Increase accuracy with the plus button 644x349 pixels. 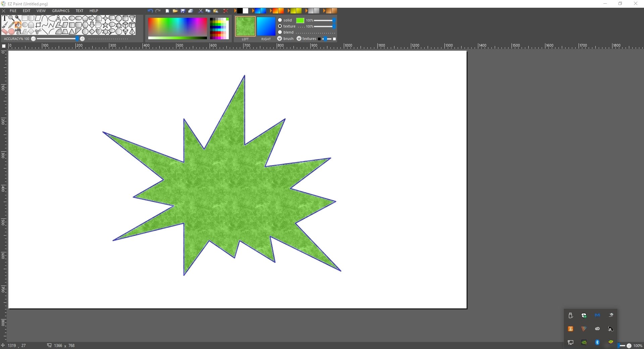[83, 39]
